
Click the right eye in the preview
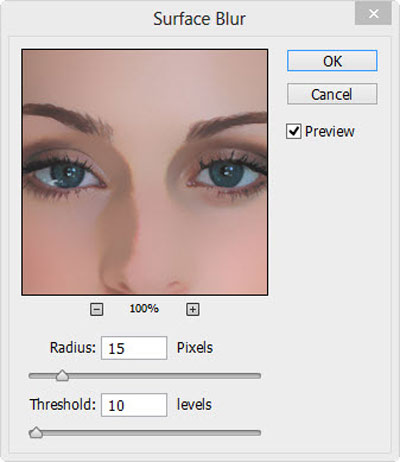point(227,174)
